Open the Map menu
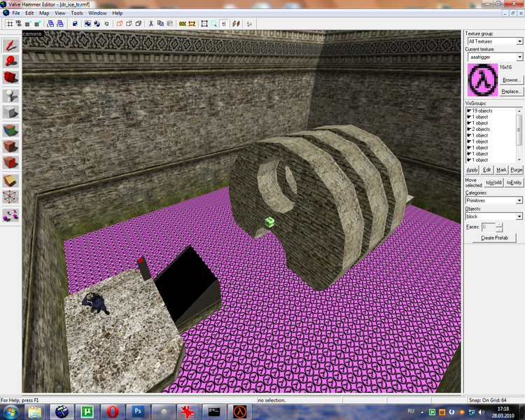This screenshot has width=525, height=420. [44, 13]
